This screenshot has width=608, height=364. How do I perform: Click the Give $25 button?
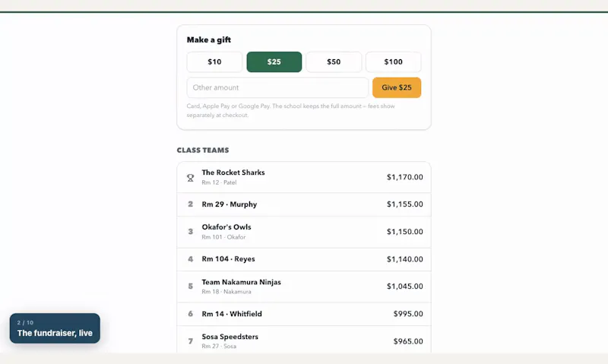click(397, 87)
